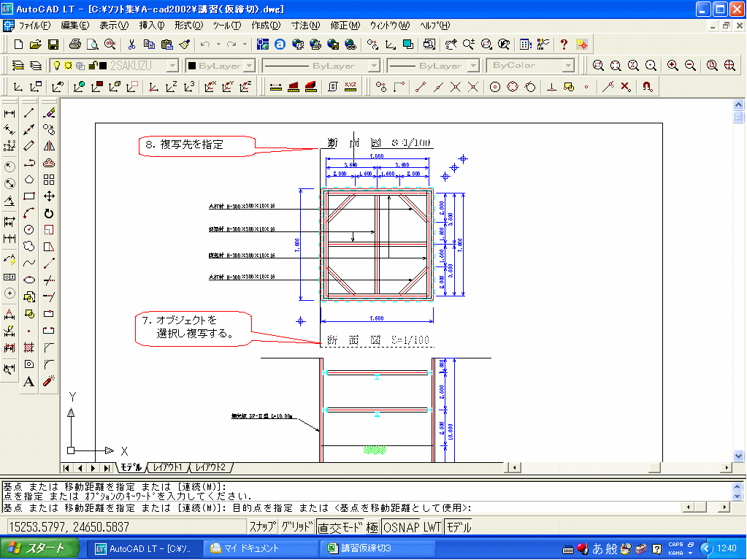
Task: Toggle LWT lineweight display
Action: [432, 526]
